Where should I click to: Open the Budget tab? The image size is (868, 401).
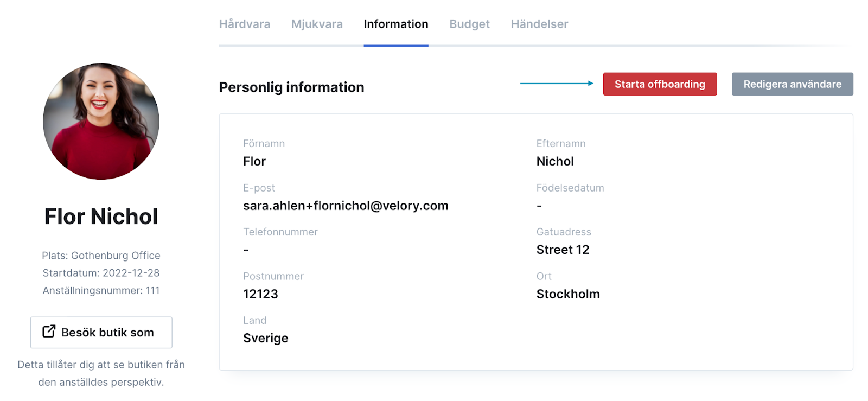pyautogui.click(x=469, y=24)
